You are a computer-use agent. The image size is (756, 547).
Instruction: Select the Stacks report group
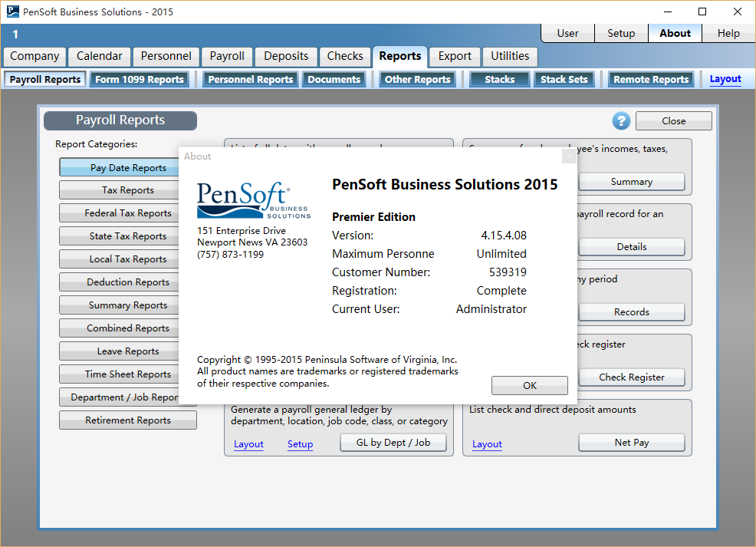498,78
